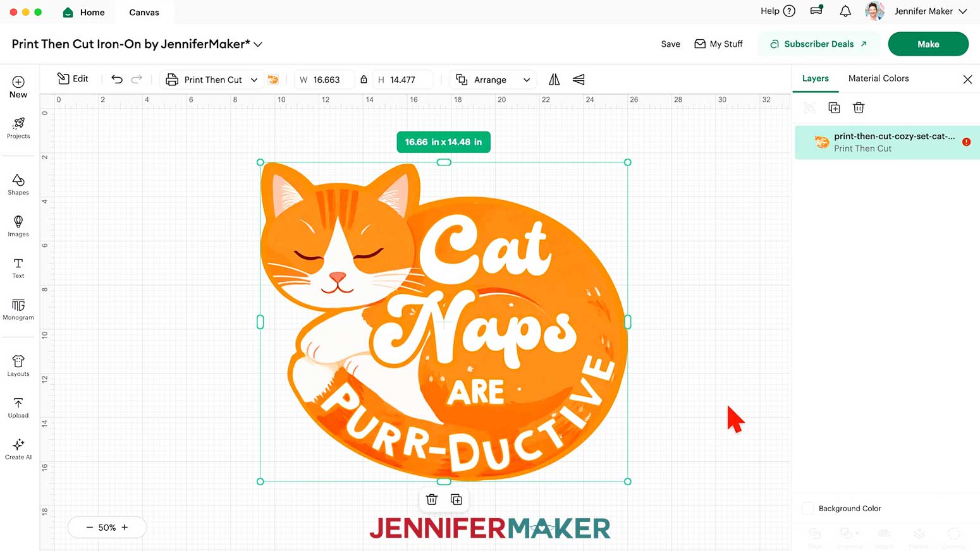This screenshot has height=551, width=980.
Task: Click the cat naps image on canvas
Action: pyautogui.click(x=444, y=322)
